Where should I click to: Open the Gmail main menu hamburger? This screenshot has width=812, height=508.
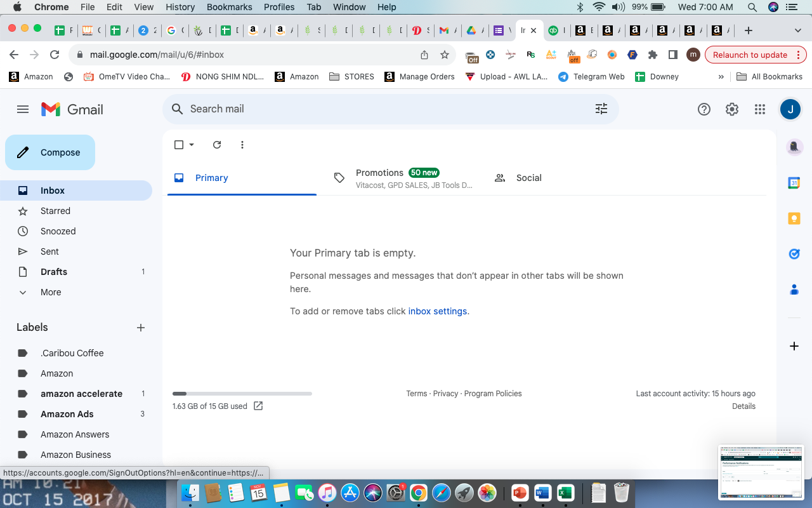click(x=23, y=109)
